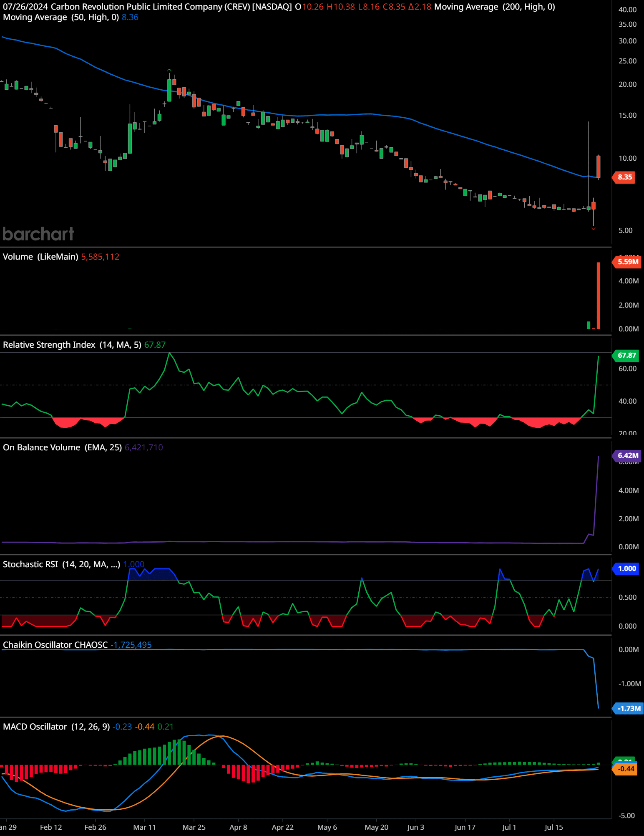Click 25.00 on the price axis

(627, 61)
